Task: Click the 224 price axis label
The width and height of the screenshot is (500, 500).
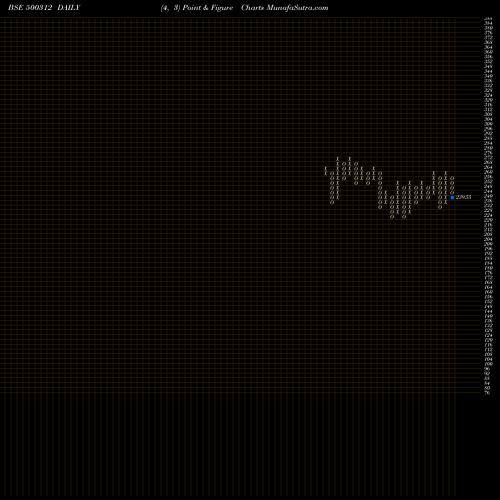Action: [488, 215]
